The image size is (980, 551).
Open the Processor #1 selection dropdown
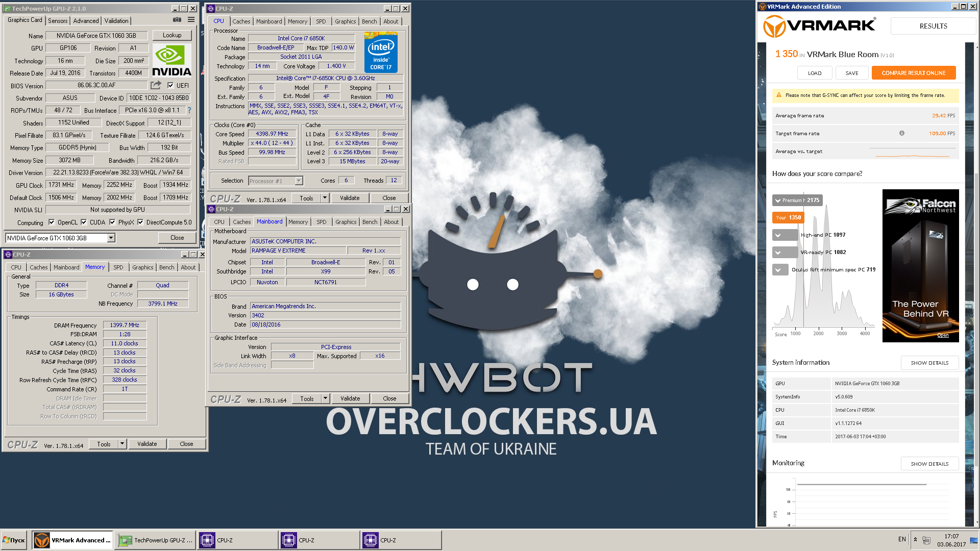(x=299, y=181)
